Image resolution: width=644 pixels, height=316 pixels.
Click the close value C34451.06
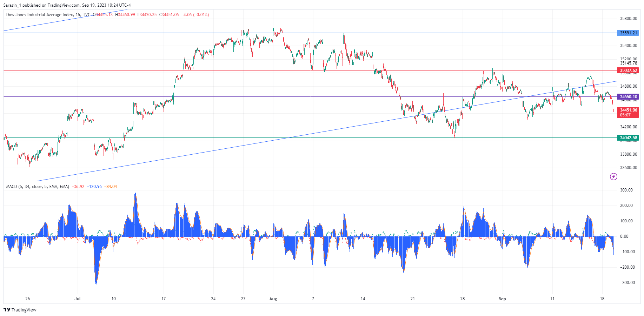[x=169, y=15]
